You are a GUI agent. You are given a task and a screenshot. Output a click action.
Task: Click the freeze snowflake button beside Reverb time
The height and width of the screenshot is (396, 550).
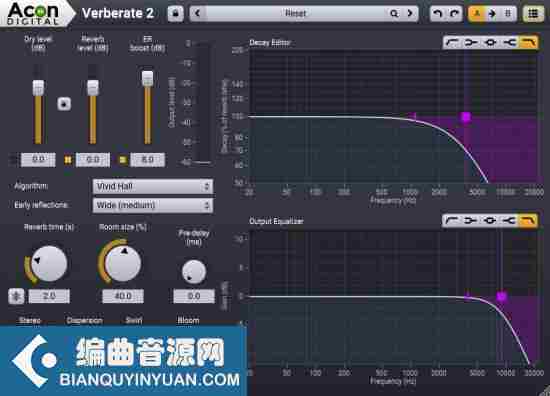coord(16,296)
